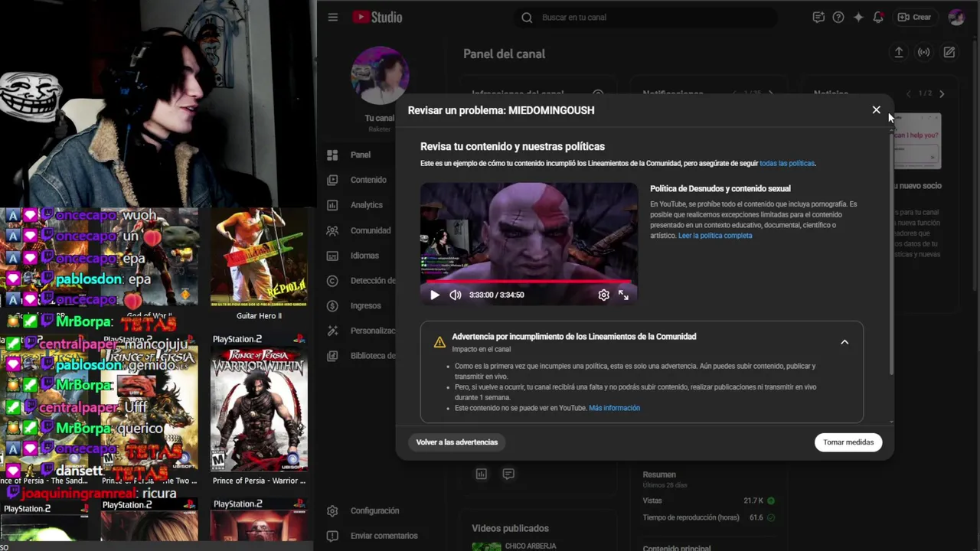
Task: Click the analytics bar chart icon below dialog
Action: coord(482,474)
